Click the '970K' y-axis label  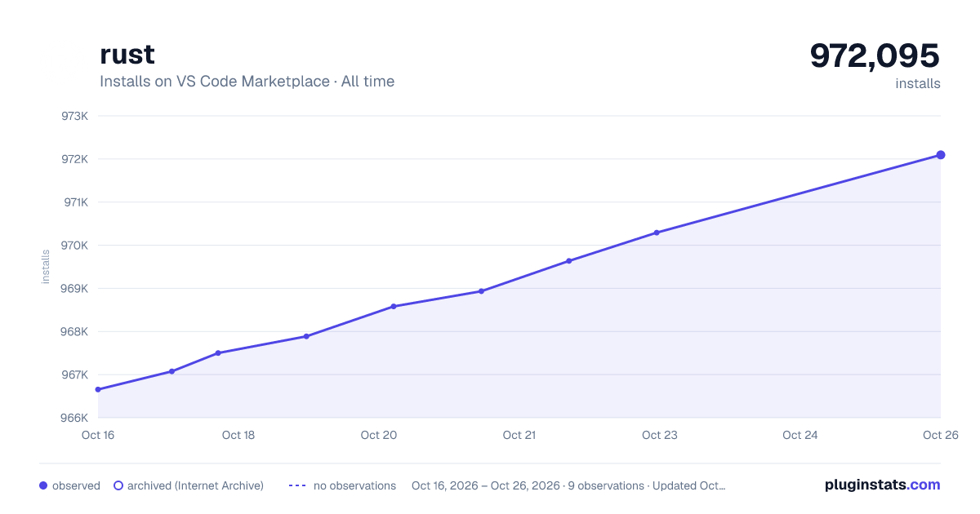(74, 246)
